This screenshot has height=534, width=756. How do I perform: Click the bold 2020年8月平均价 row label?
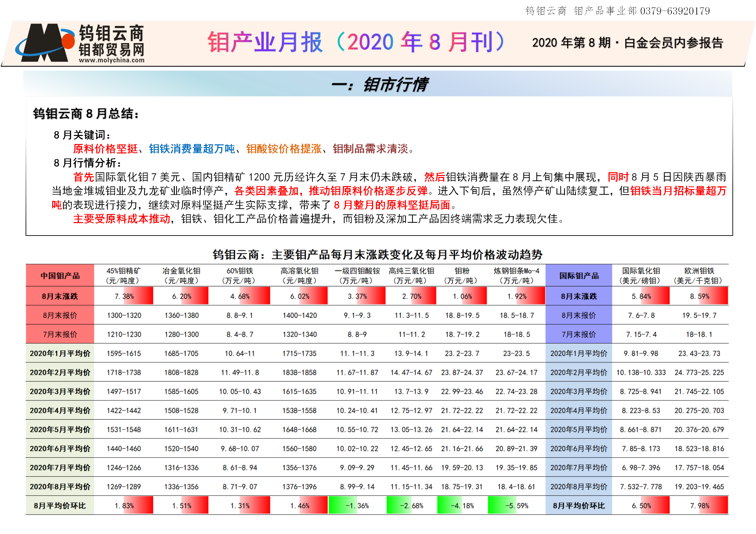60,487
